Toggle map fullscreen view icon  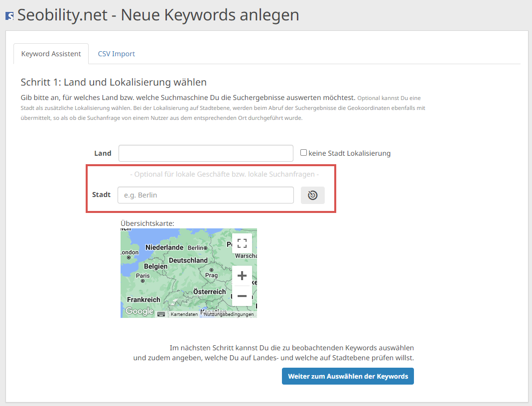[242, 243]
